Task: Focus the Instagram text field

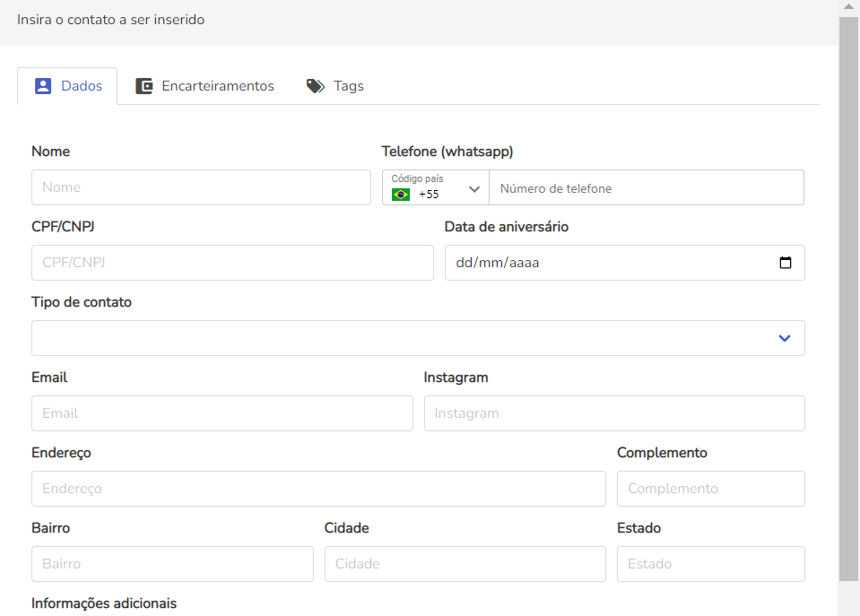Action: click(x=613, y=413)
